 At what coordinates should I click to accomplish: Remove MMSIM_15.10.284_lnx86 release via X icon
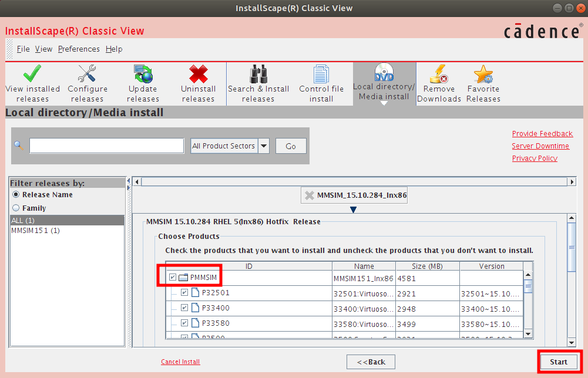[x=310, y=195]
